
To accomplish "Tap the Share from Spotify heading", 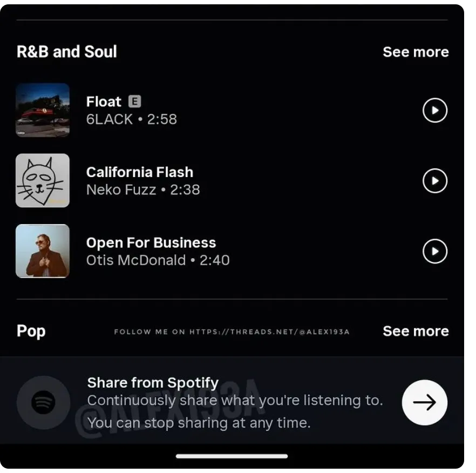I will click(x=153, y=383).
